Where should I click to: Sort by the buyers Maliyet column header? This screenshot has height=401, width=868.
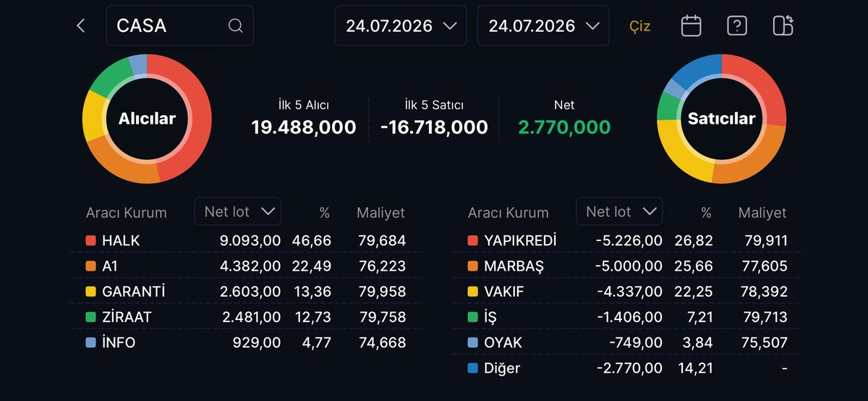click(x=380, y=213)
